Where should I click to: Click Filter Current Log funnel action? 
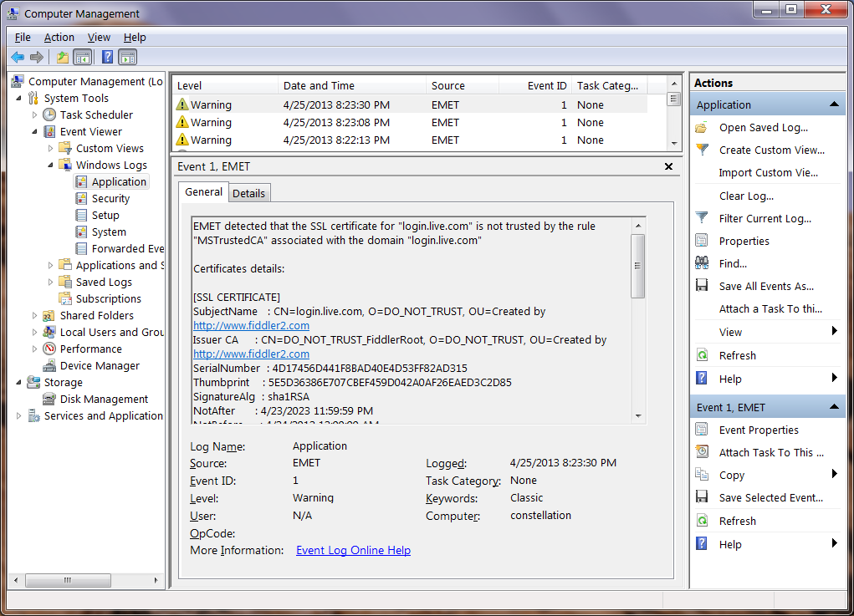click(765, 218)
